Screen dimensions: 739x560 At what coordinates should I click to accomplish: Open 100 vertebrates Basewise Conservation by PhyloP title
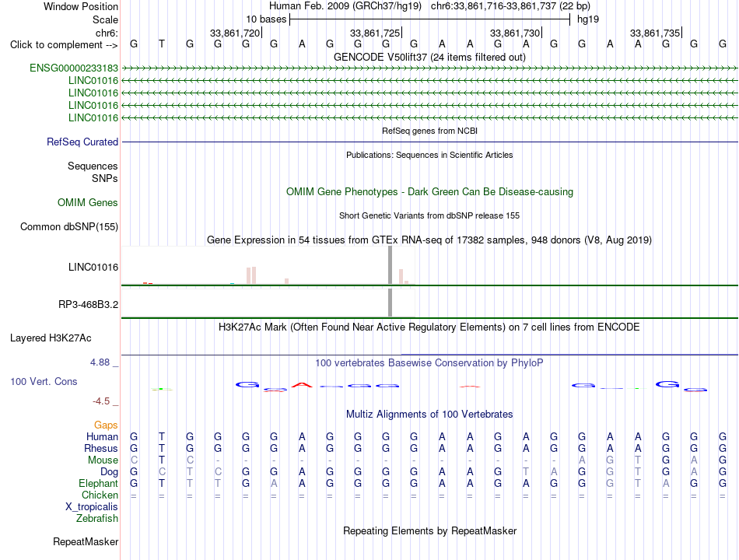pyautogui.click(x=429, y=363)
